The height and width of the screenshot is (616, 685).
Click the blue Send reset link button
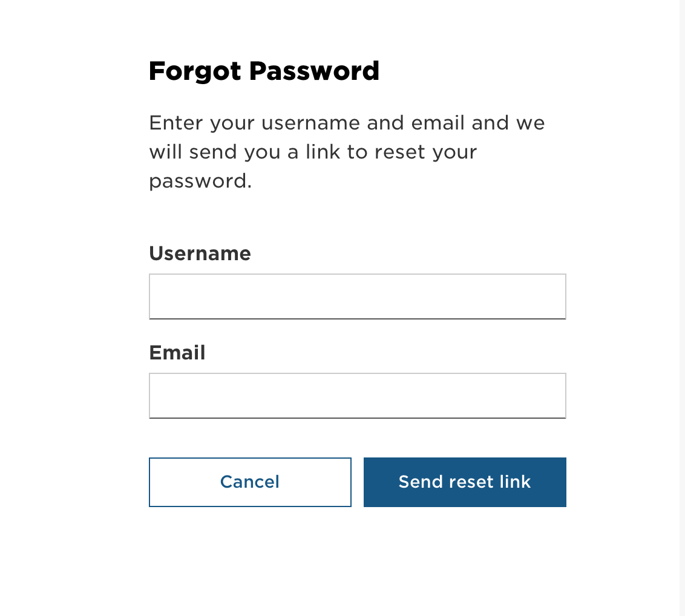coord(464,482)
